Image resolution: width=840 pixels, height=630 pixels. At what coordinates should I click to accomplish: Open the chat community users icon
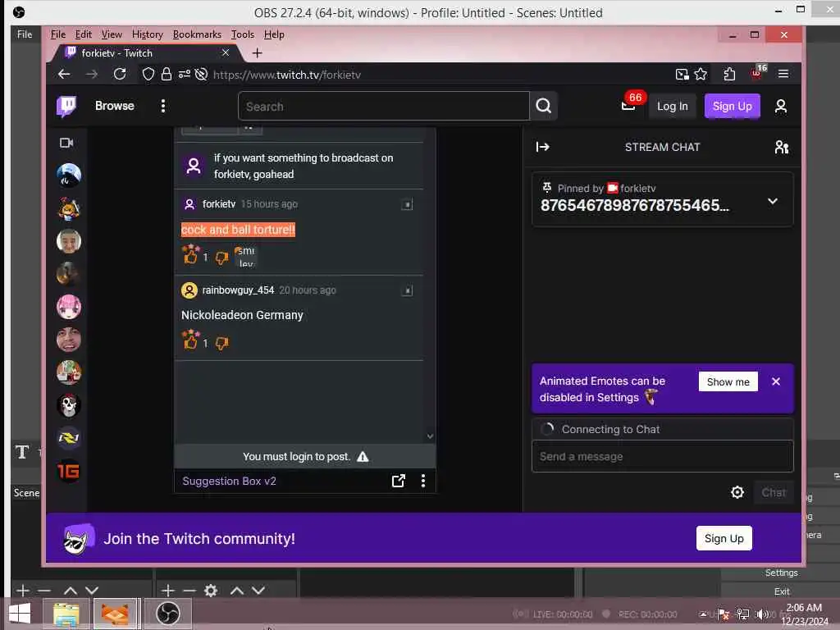click(782, 147)
